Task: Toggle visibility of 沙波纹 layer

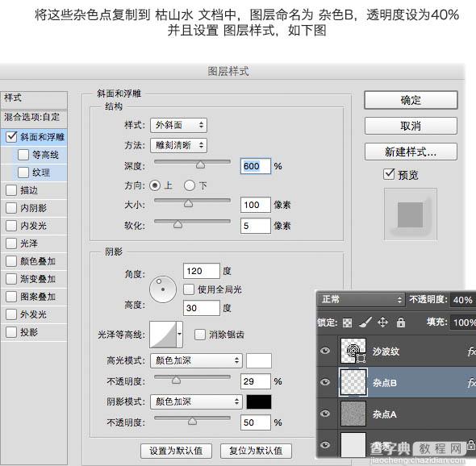Action: 325,351
